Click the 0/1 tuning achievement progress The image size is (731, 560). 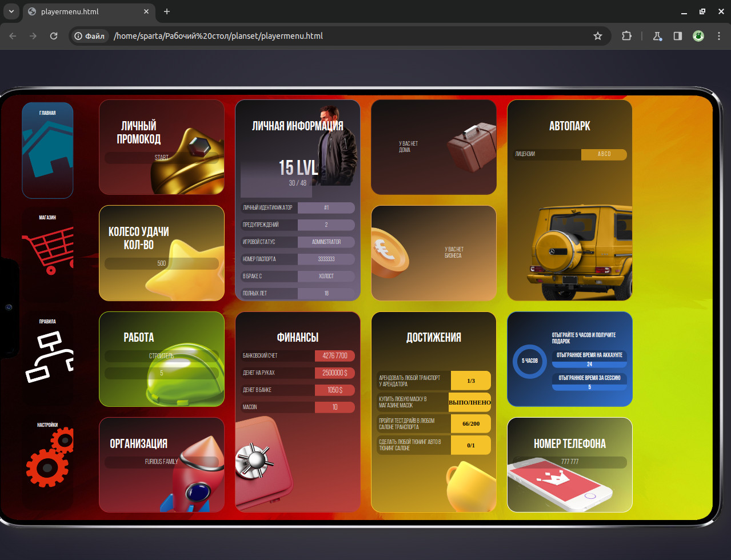tap(471, 446)
